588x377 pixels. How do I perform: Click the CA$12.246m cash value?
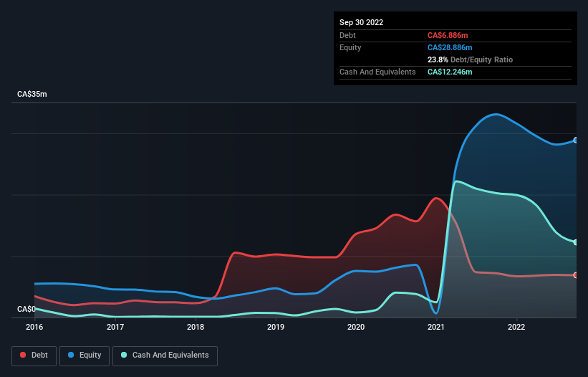[x=450, y=72]
